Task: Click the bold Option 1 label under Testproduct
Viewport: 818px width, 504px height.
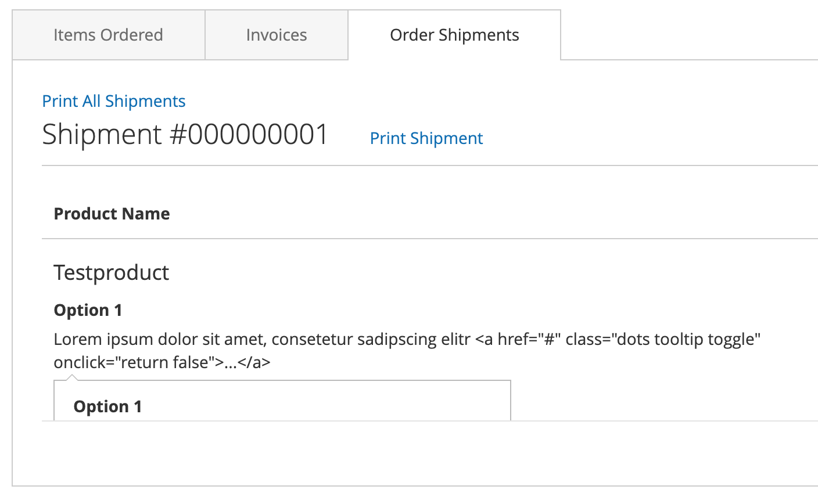Action: [88, 310]
